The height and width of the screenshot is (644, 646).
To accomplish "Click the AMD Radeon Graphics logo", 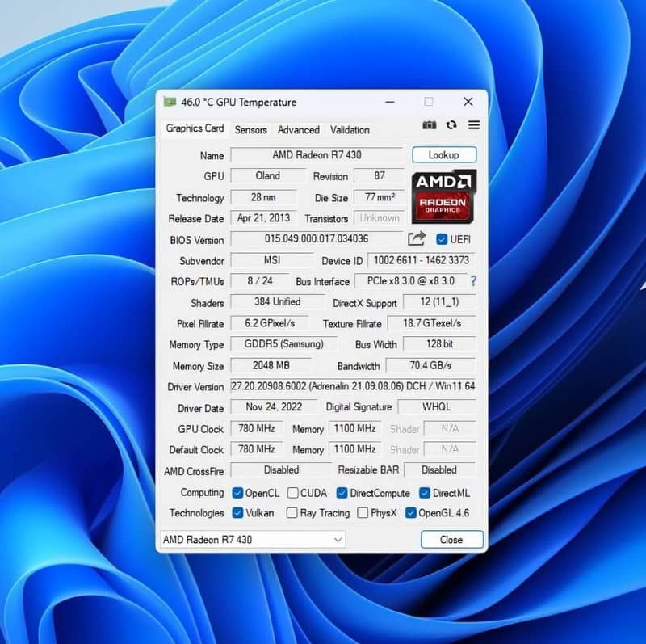I will point(443,196).
